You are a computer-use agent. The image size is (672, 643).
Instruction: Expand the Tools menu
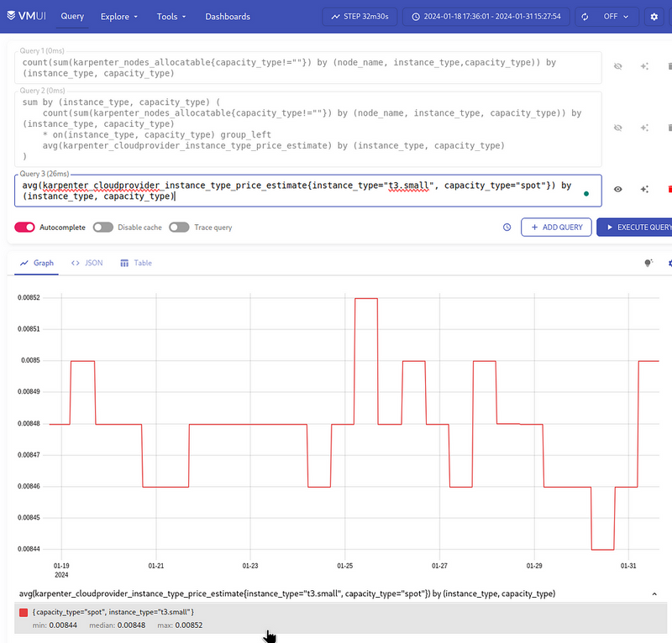pos(171,17)
